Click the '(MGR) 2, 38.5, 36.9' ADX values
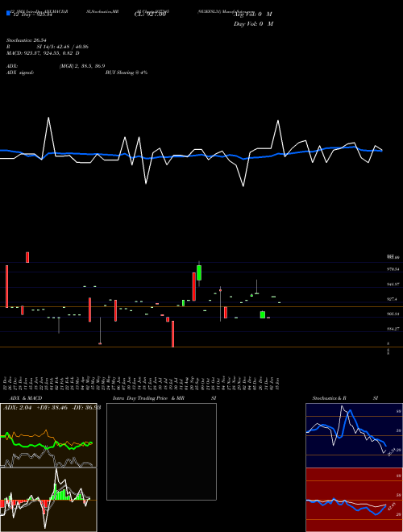Image resolution: width=403 pixels, height=532 pixels. click(x=81, y=66)
